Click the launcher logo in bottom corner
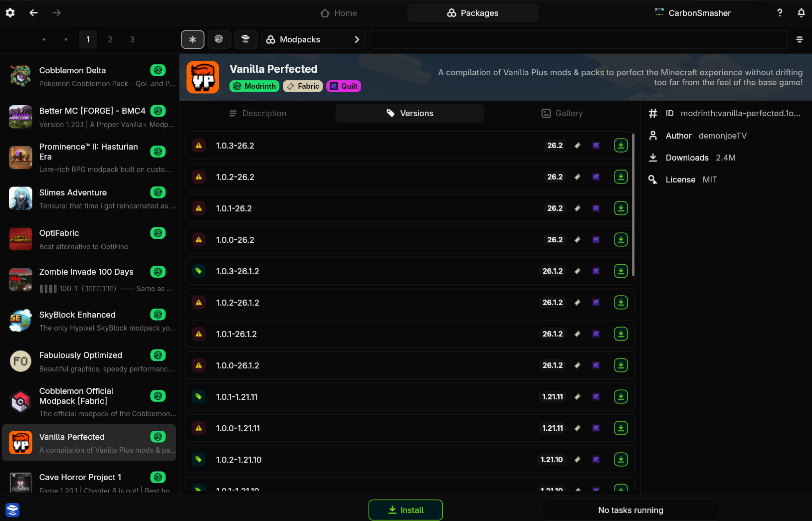812x521 pixels. [12, 510]
